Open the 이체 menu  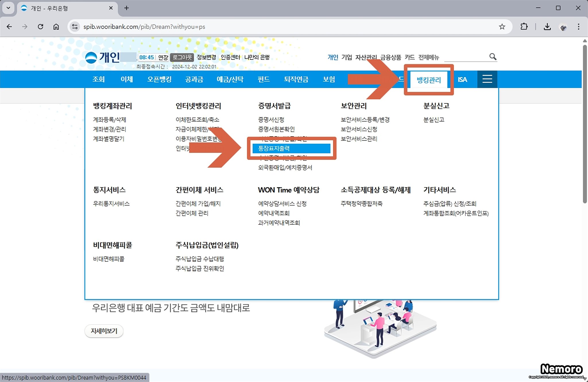126,79
